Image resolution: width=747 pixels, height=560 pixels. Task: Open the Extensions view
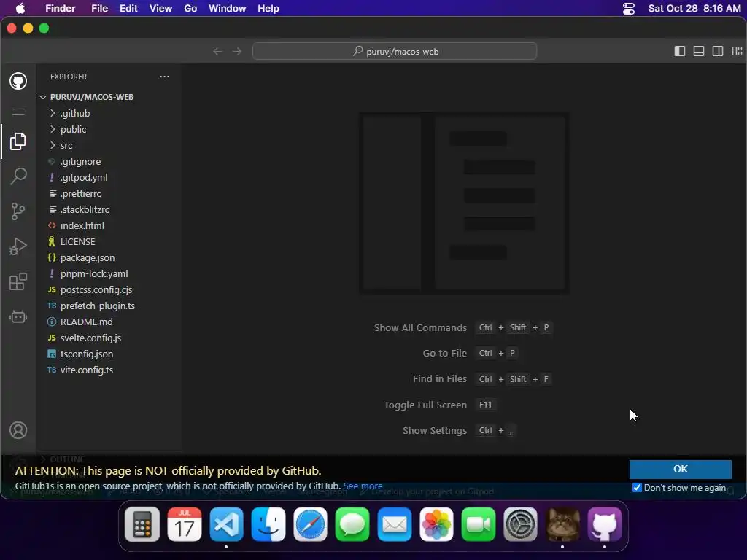18,281
